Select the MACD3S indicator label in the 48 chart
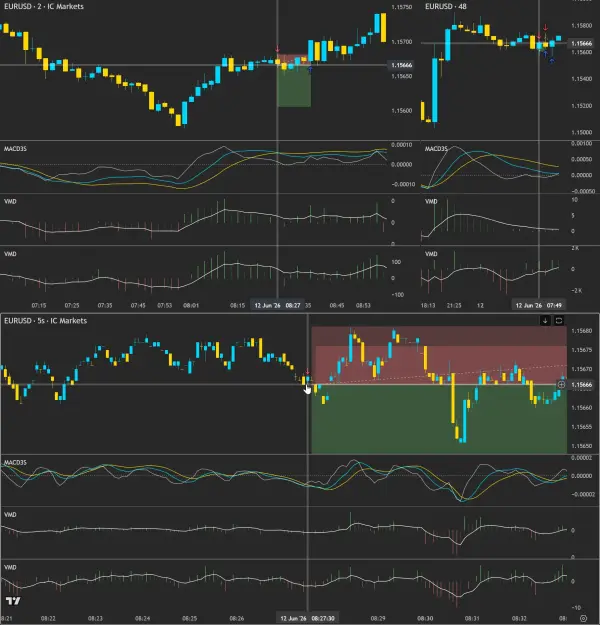The height and width of the screenshot is (625, 600). (x=436, y=149)
